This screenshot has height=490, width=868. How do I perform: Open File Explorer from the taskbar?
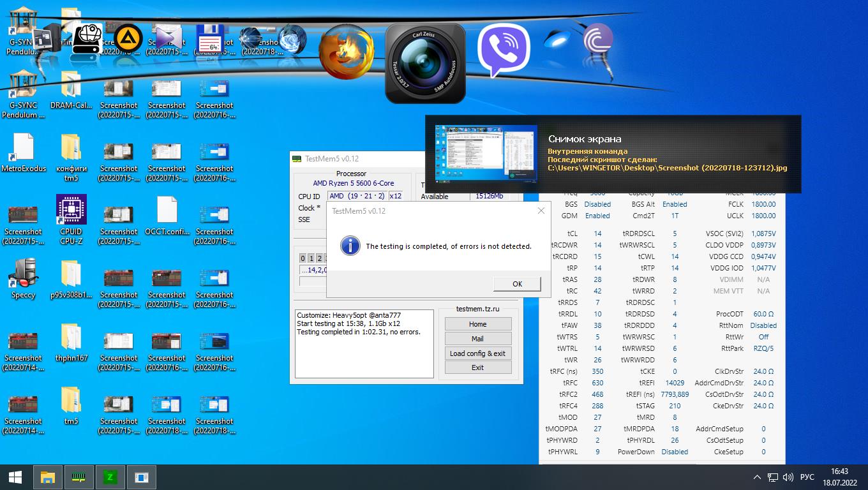48,477
